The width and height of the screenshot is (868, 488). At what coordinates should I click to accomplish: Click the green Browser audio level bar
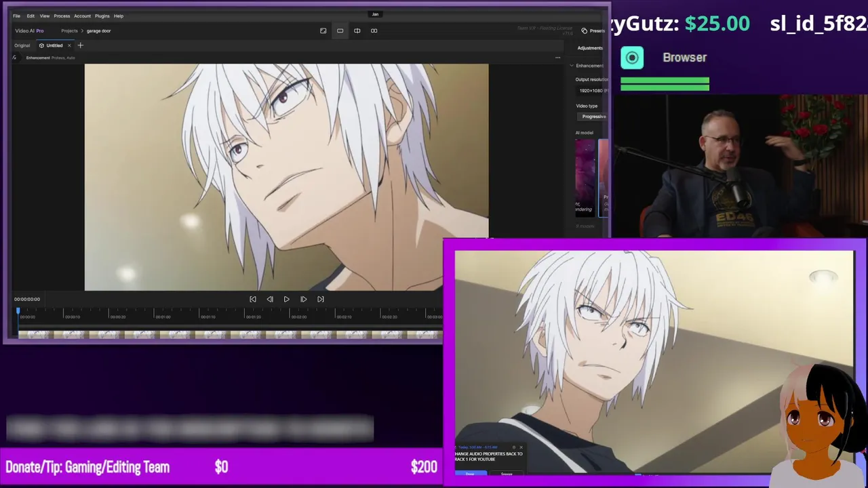coord(665,84)
